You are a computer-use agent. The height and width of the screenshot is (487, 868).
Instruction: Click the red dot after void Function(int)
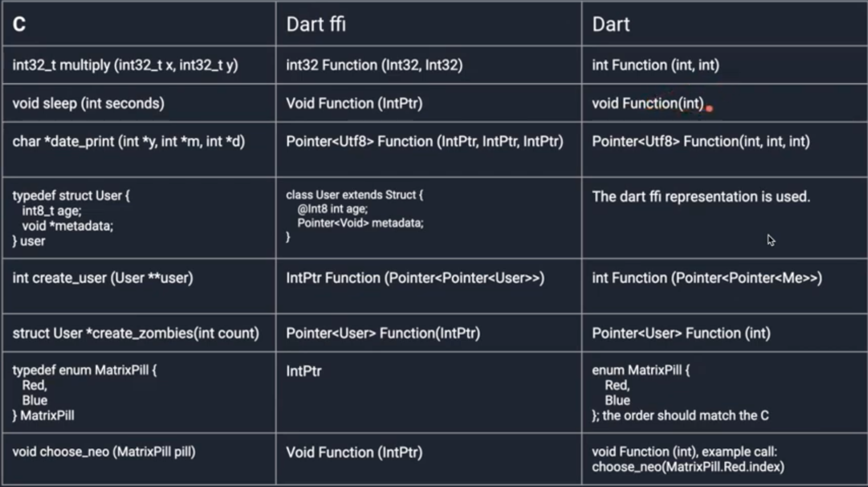coord(709,108)
